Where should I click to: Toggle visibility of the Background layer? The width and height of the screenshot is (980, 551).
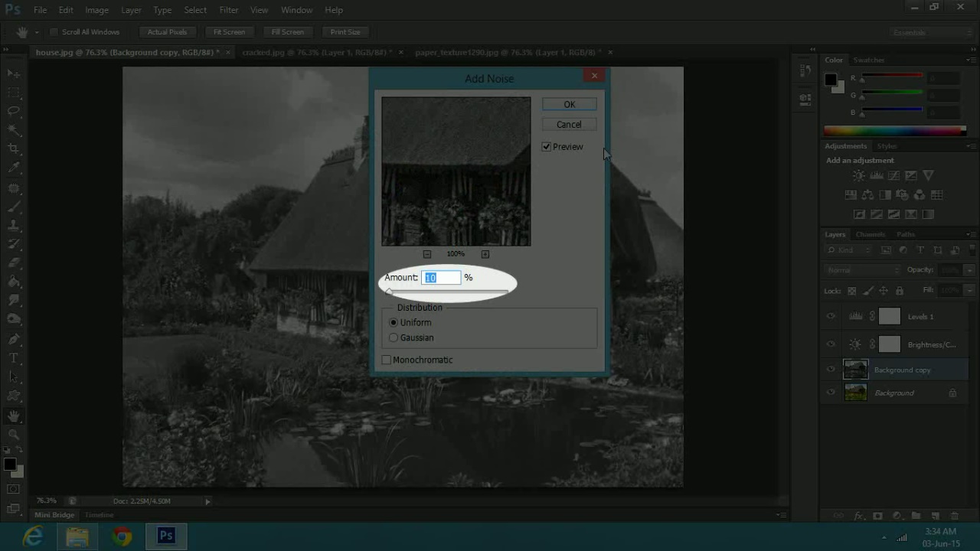click(x=831, y=393)
